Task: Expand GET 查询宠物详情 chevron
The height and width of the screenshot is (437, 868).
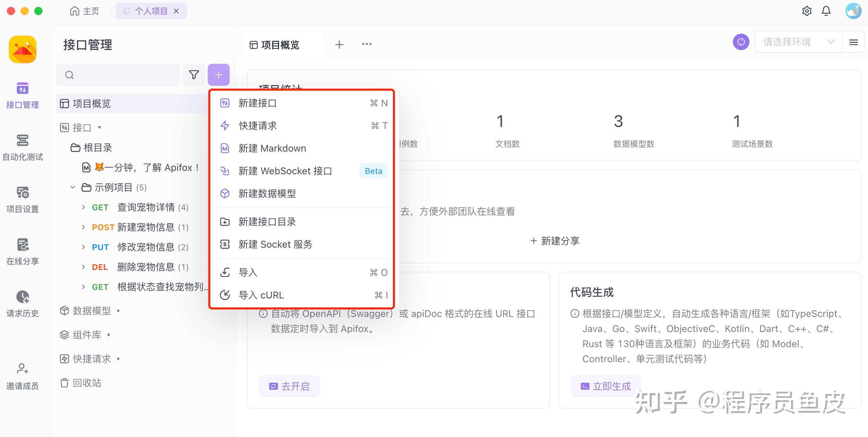Action: 83,207
